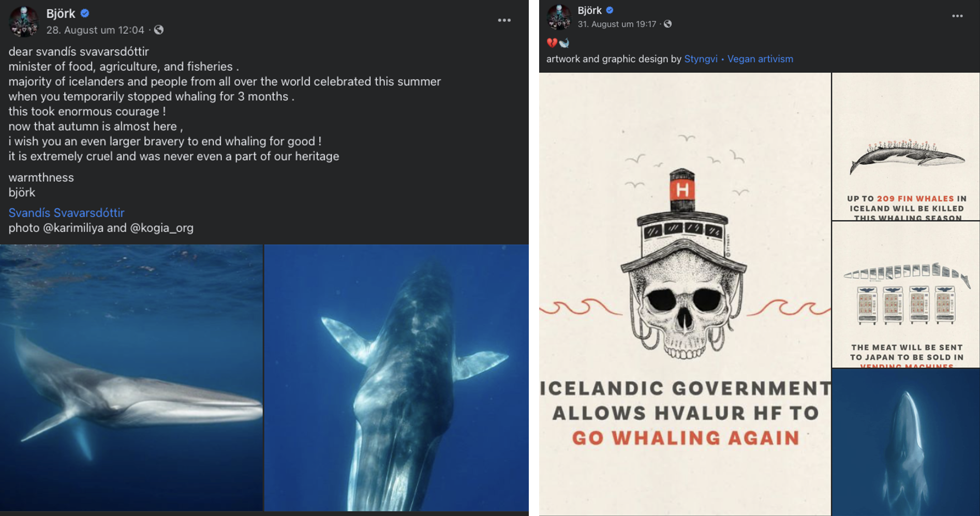Open the 31. August um 19:17 timestamp
The width and height of the screenshot is (980, 516).
click(x=617, y=24)
